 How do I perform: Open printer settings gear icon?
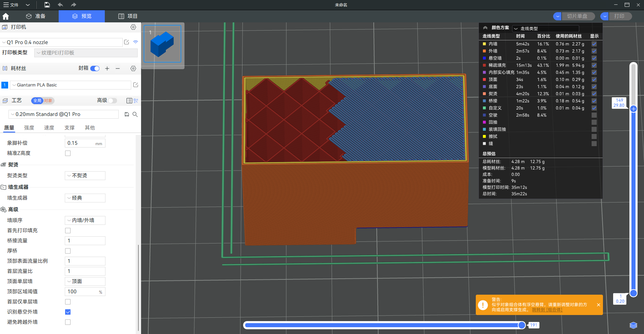(x=133, y=27)
